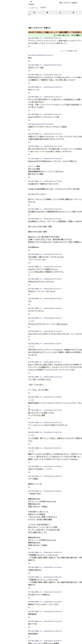Reply icon under post 0023
The image size is (82, 644).
(29, 358)
